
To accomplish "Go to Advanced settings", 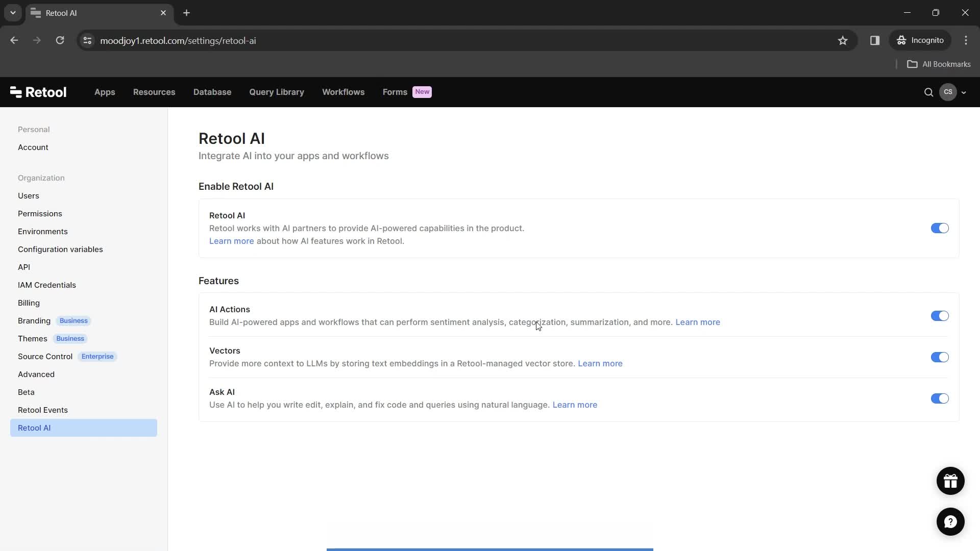I will click(36, 374).
